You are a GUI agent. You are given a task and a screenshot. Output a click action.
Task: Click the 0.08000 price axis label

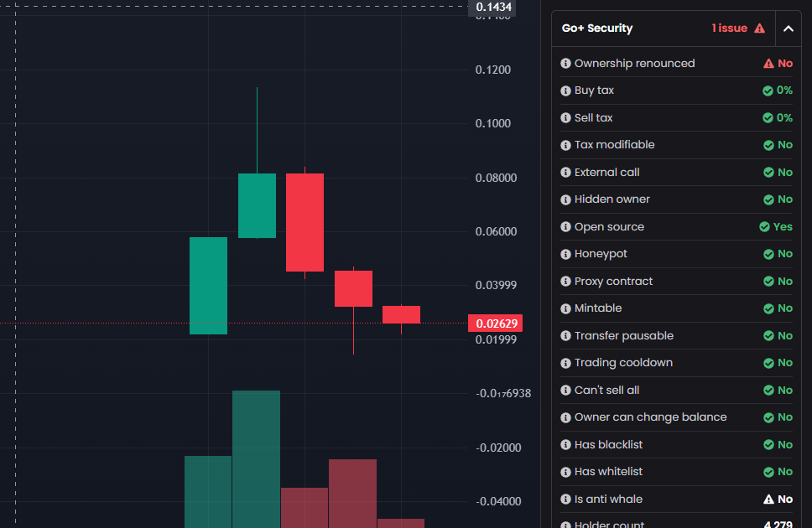point(496,178)
